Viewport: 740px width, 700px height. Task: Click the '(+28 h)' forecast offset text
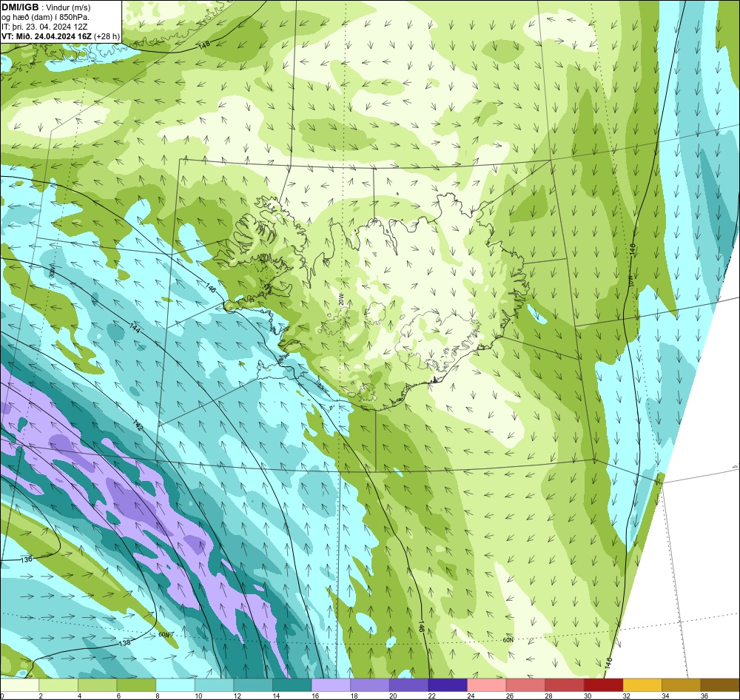click(x=107, y=36)
